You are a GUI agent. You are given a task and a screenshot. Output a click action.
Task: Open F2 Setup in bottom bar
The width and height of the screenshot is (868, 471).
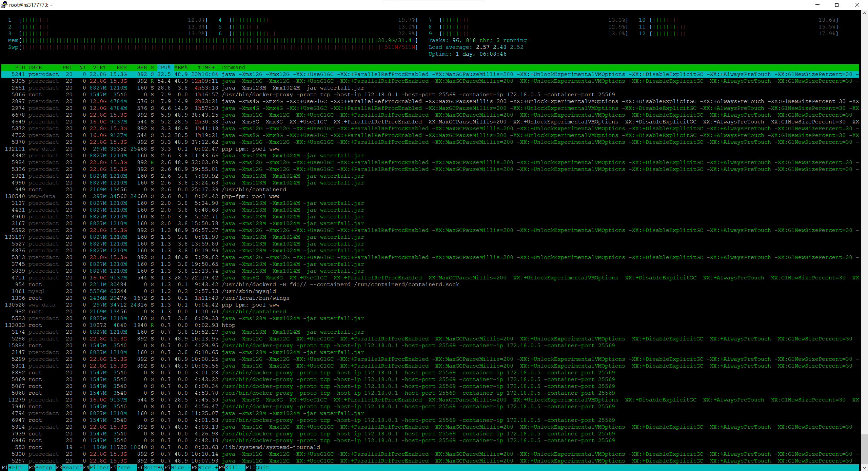click(x=43, y=468)
